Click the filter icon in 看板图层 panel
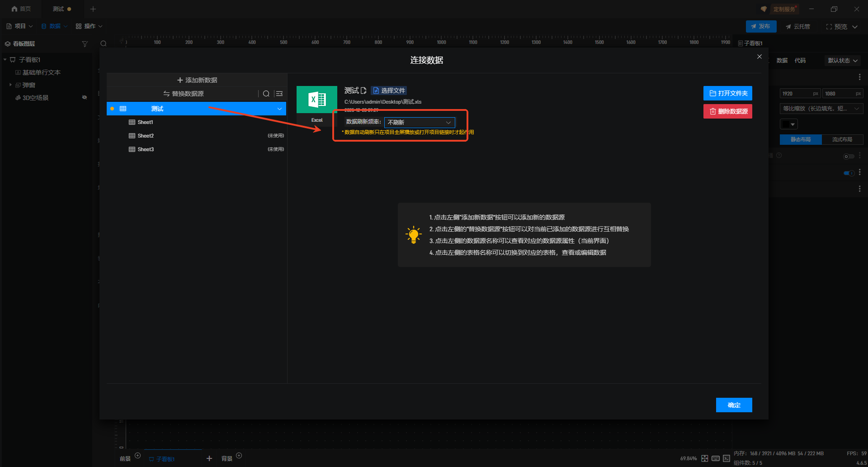 [x=85, y=44]
